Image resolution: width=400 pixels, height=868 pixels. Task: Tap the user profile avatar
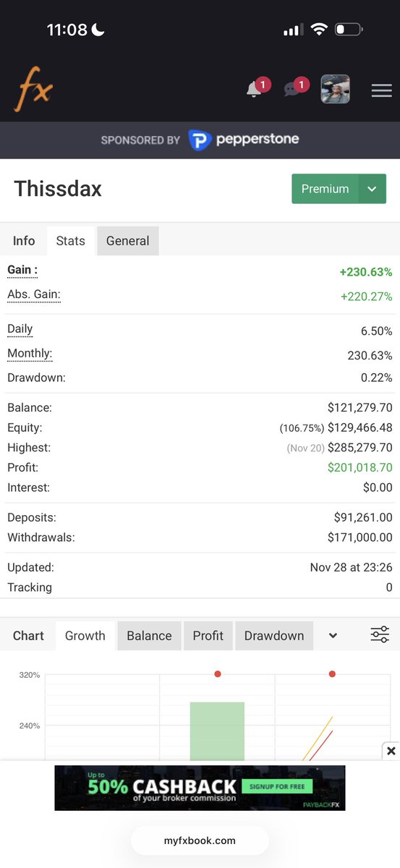pos(336,90)
